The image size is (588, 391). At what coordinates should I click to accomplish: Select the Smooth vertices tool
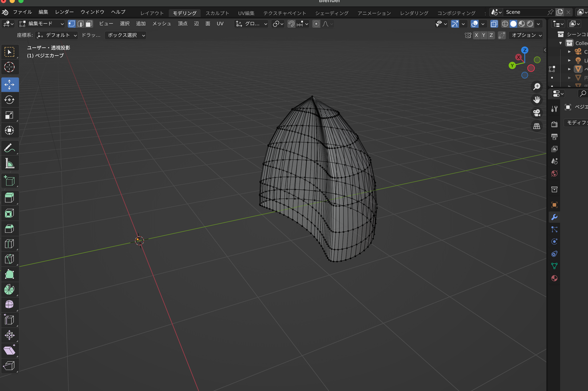9,305
